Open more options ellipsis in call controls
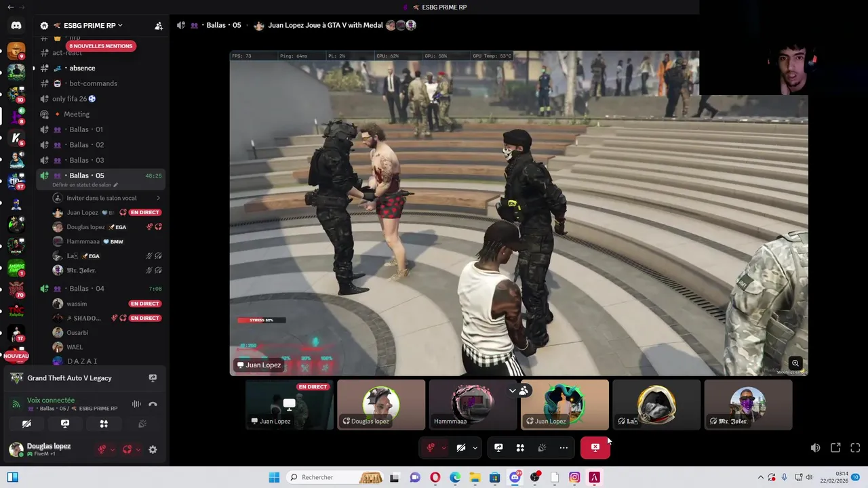 click(564, 447)
